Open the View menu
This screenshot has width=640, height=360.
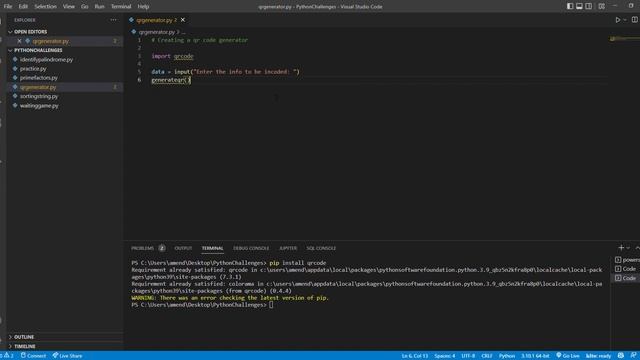pos(69,7)
